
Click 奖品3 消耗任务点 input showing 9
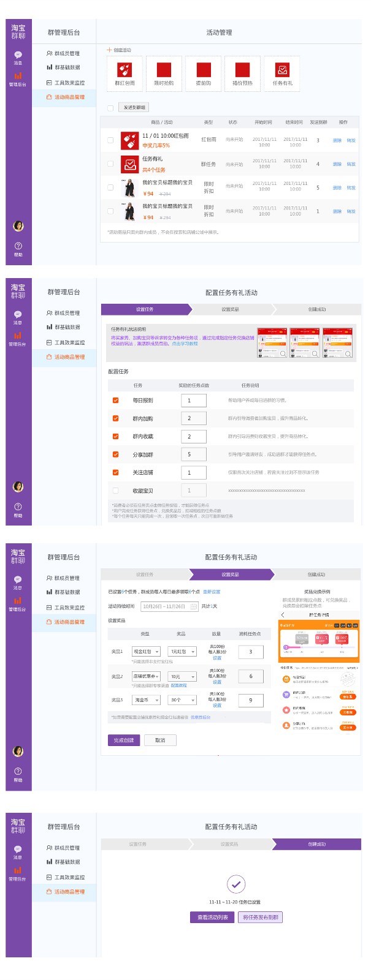251,700
